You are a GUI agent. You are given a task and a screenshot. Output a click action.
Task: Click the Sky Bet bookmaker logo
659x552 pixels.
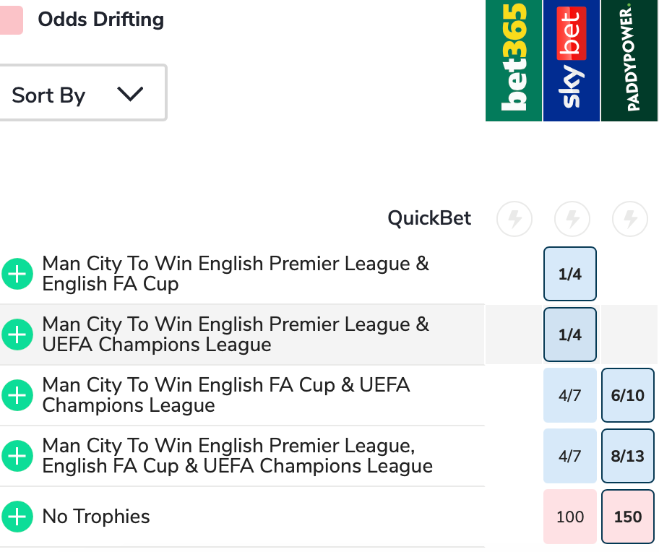[571, 60]
